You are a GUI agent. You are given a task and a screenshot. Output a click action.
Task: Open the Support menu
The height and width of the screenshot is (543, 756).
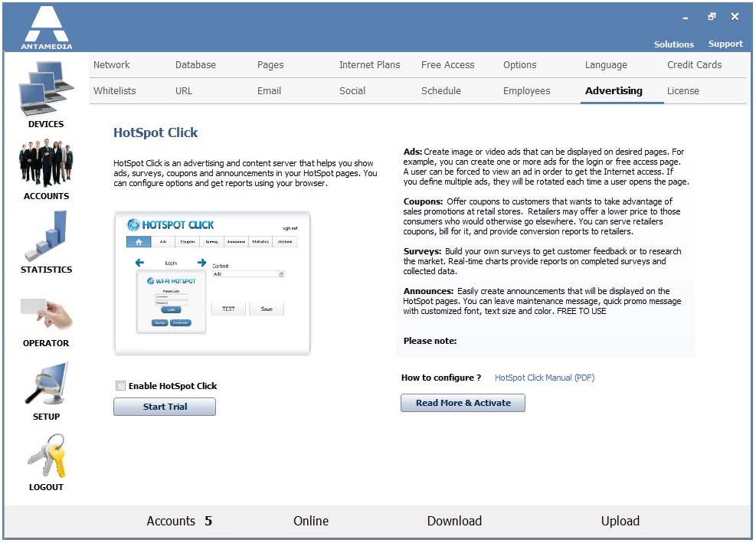(x=725, y=44)
